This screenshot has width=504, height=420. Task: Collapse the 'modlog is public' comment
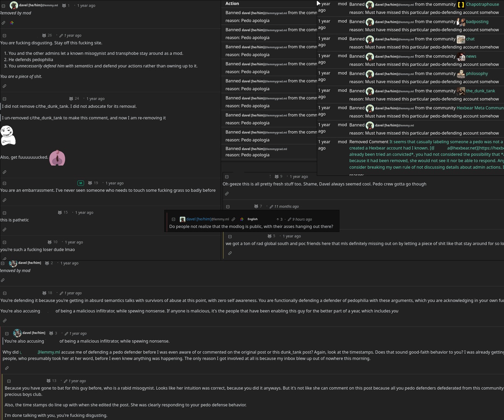click(173, 219)
